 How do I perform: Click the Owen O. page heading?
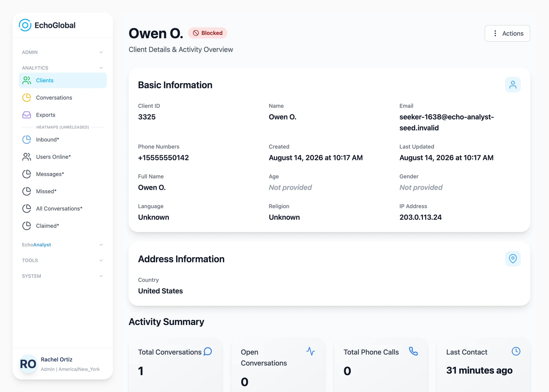coord(156,33)
